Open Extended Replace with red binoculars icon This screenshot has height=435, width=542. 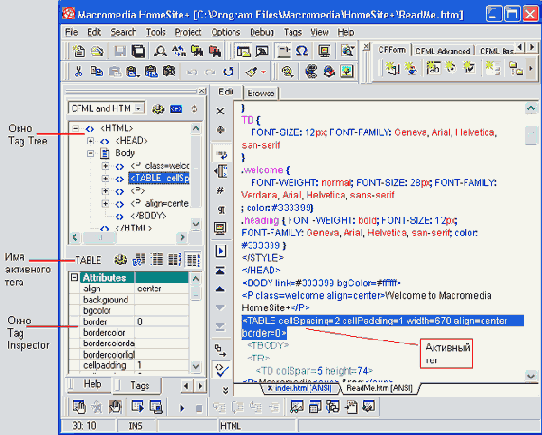point(215,51)
